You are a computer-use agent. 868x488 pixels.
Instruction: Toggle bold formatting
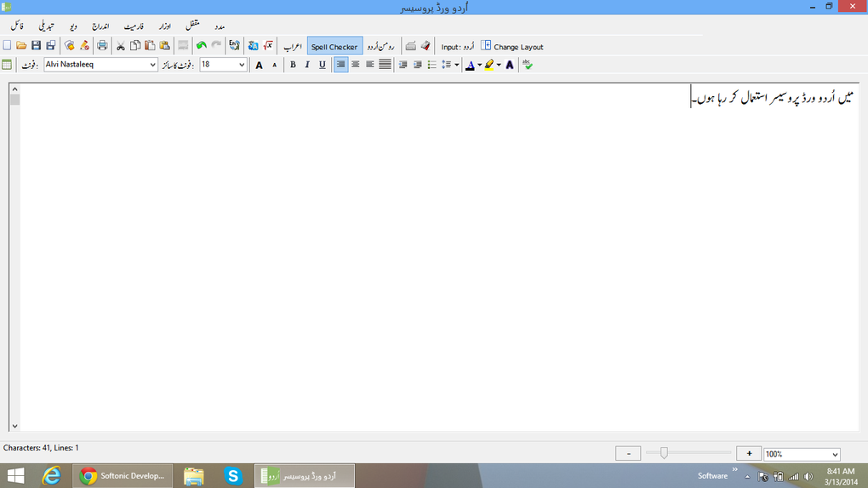(293, 65)
